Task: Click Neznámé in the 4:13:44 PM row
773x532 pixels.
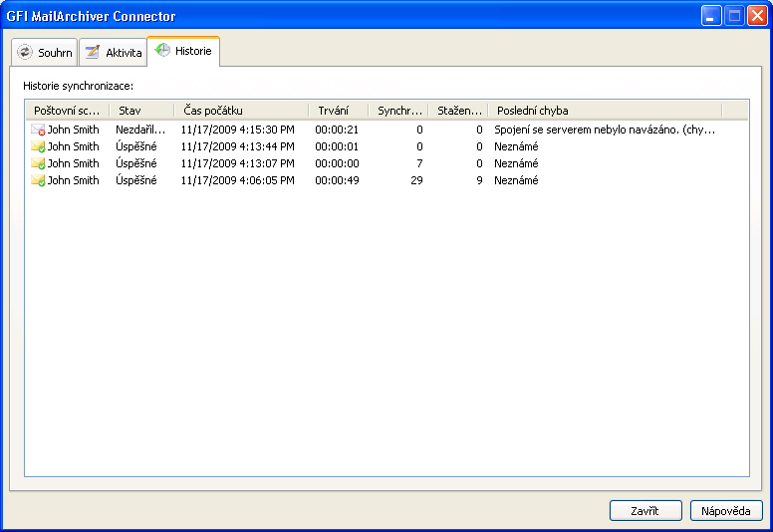Action: pyautogui.click(x=516, y=146)
